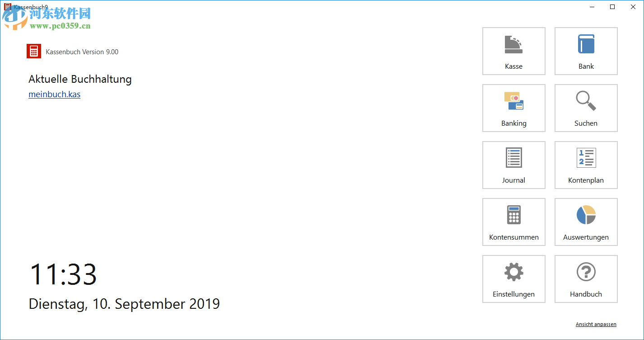Minimize the Kassenbuch9 window
Image resolution: width=644 pixels, height=340 pixels.
click(x=592, y=7)
